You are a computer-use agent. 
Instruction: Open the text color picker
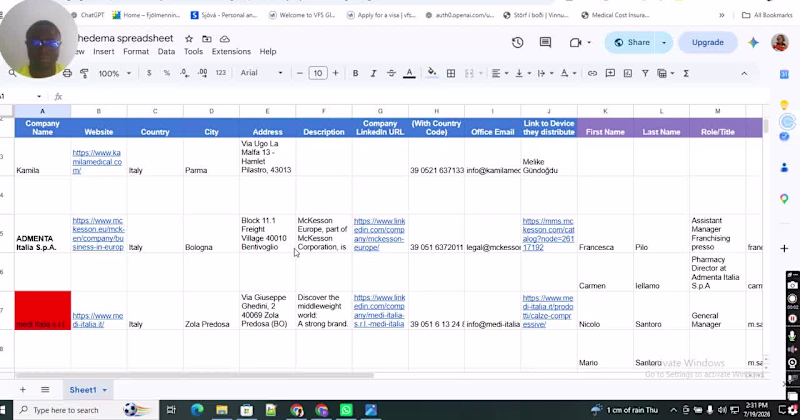point(409,73)
